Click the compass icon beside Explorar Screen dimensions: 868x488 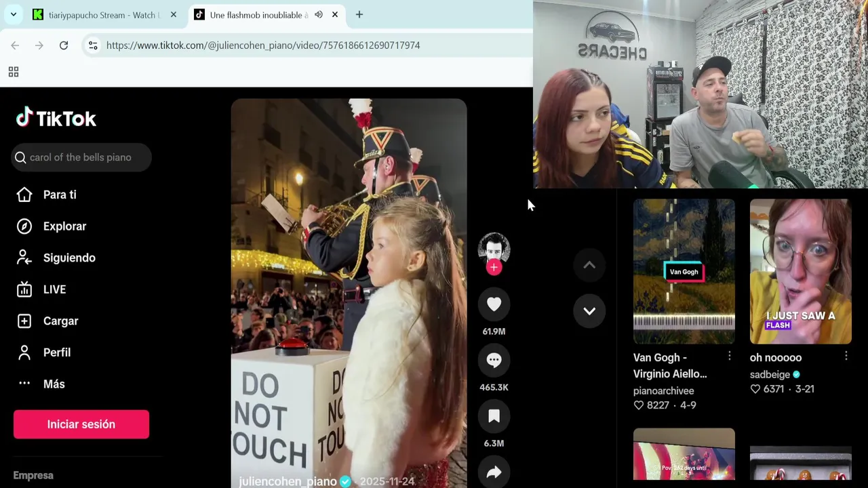(24, 226)
